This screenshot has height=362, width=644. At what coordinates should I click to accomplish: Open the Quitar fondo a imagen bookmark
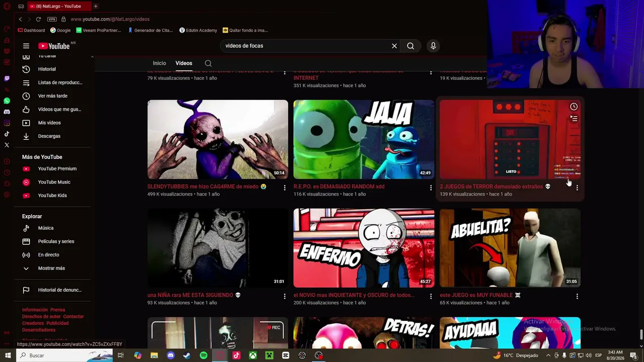[x=245, y=30]
